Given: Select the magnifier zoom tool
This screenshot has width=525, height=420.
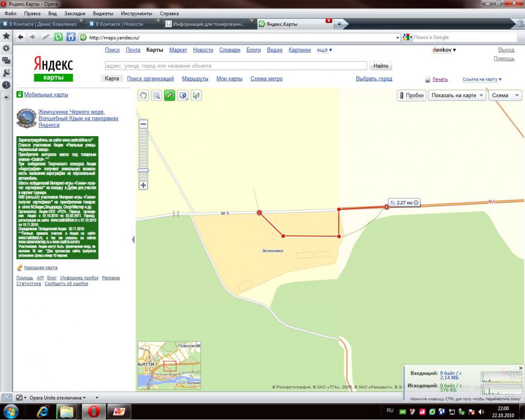Looking at the screenshot, I should click(x=156, y=96).
